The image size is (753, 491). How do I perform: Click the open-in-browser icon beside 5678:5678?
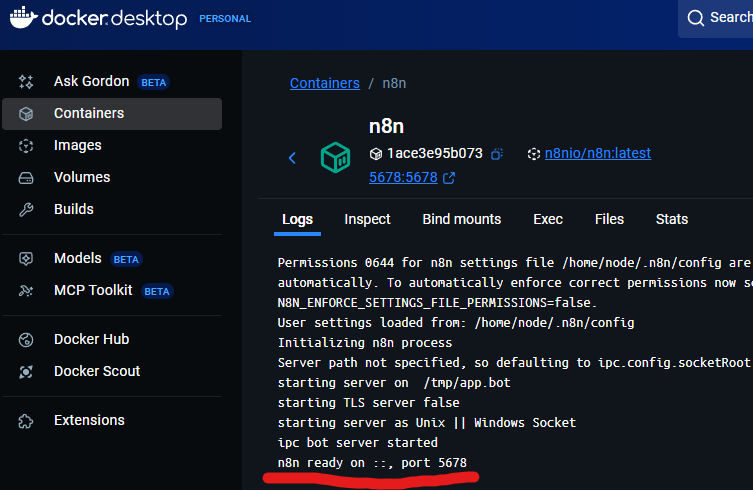(x=449, y=178)
